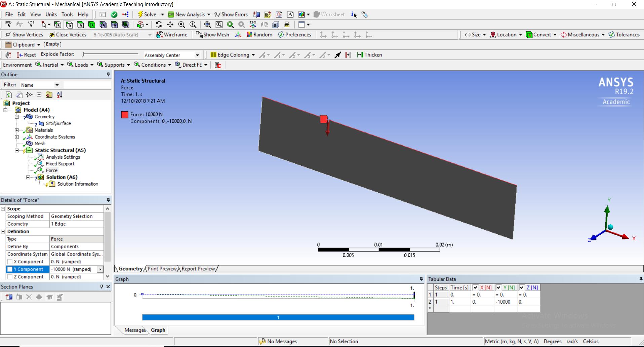Open the Edge Coloring dropdown
Image resolution: width=644 pixels, height=347 pixels.
tap(233, 55)
